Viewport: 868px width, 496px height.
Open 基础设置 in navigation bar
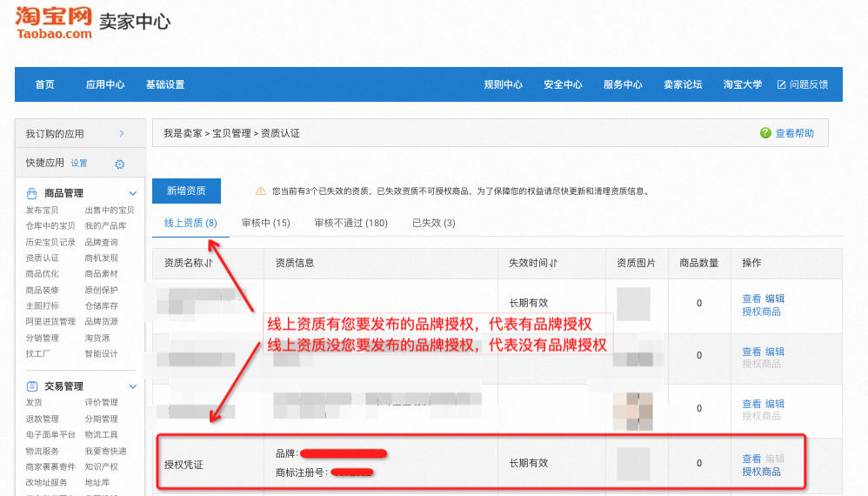tap(165, 84)
